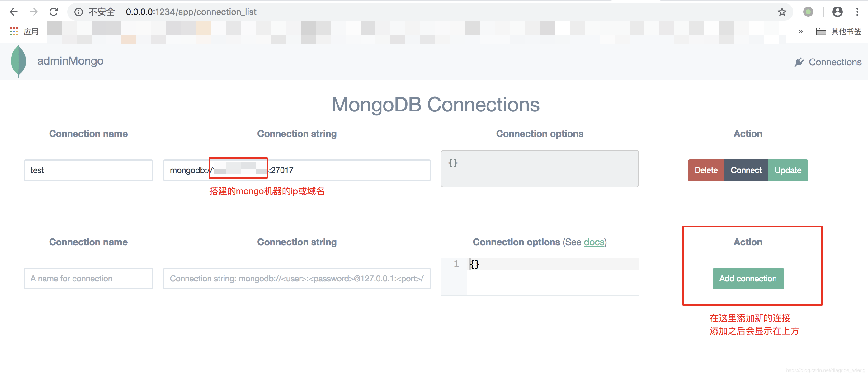Viewport: 868px width, 376px height.
Task: Click line number 1 in the editor gutter
Action: (456, 264)
